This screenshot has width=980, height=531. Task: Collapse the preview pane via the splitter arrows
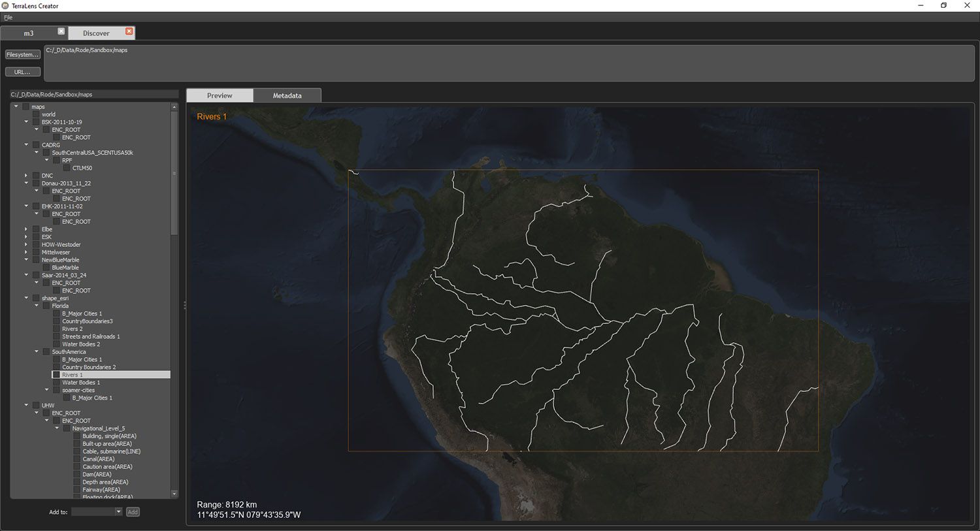[x=185, y=304]
